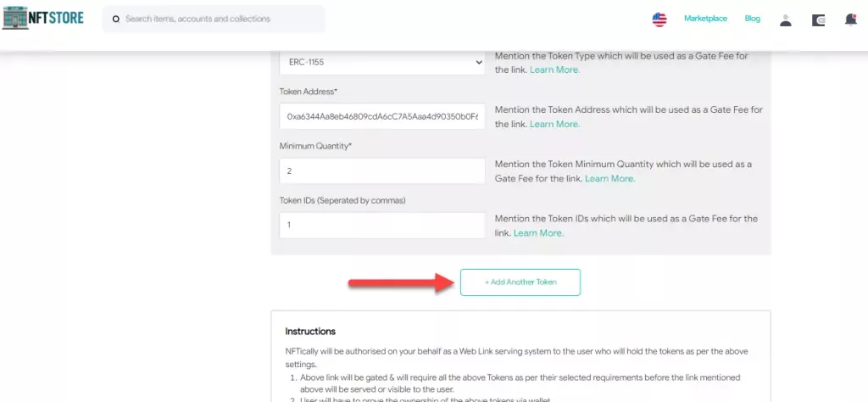Go to Marketplace page
This screenshot has height=402, width=868.
705,19
